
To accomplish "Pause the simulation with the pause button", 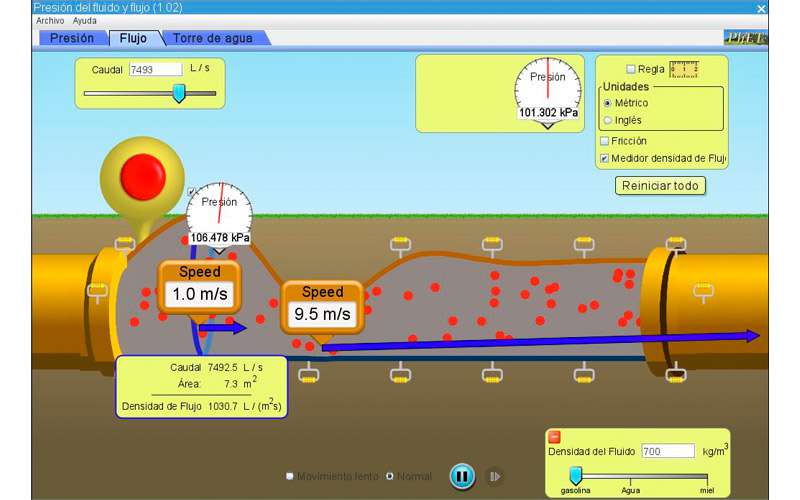I will coord(461,476).
